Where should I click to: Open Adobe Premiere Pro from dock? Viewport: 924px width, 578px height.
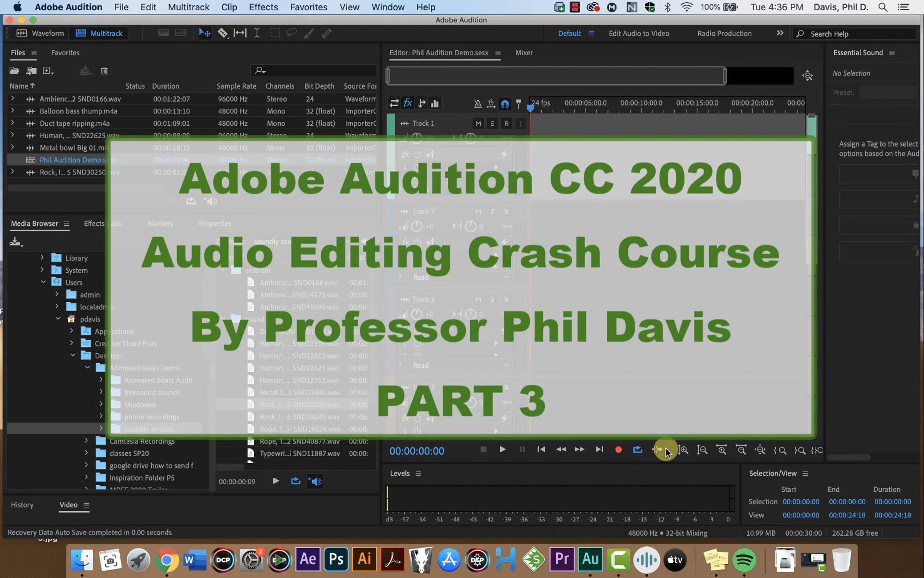pos(562,560)
